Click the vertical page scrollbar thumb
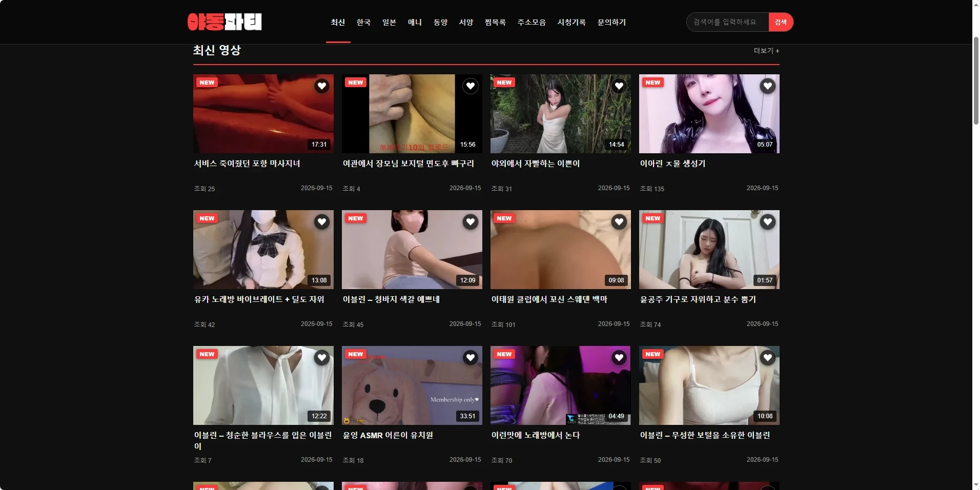Screen dimensions: 980x490 pos(976,80)
